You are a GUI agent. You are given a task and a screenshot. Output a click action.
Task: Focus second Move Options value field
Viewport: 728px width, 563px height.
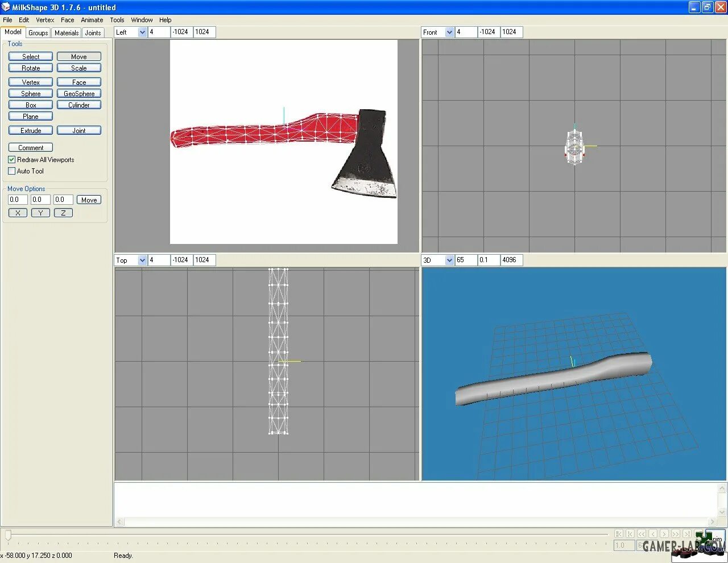pos(40,200)
